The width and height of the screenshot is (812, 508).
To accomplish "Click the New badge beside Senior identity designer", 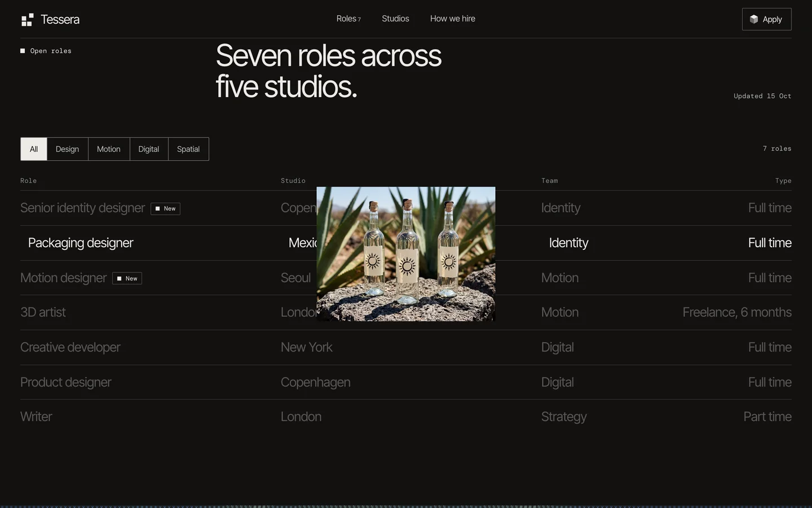I will [x=165, y=209].
